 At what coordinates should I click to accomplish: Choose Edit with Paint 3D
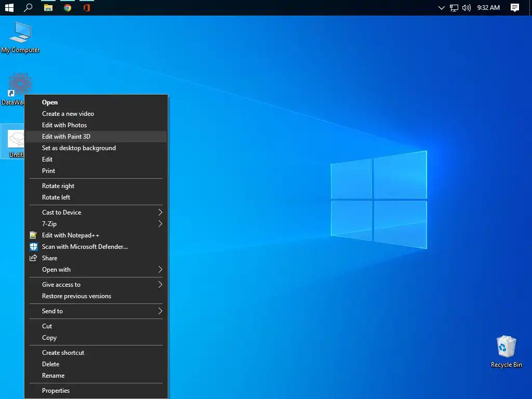tap(96, 137)
